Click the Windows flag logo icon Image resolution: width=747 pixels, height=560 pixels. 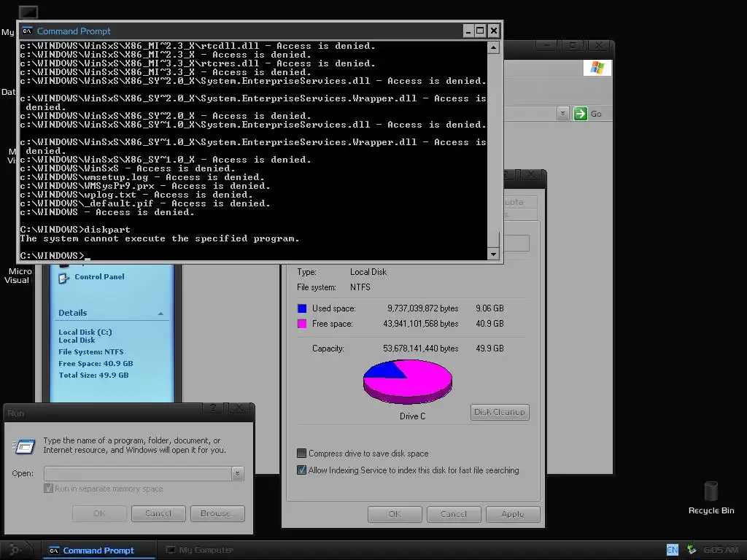(x=597, y=68)
